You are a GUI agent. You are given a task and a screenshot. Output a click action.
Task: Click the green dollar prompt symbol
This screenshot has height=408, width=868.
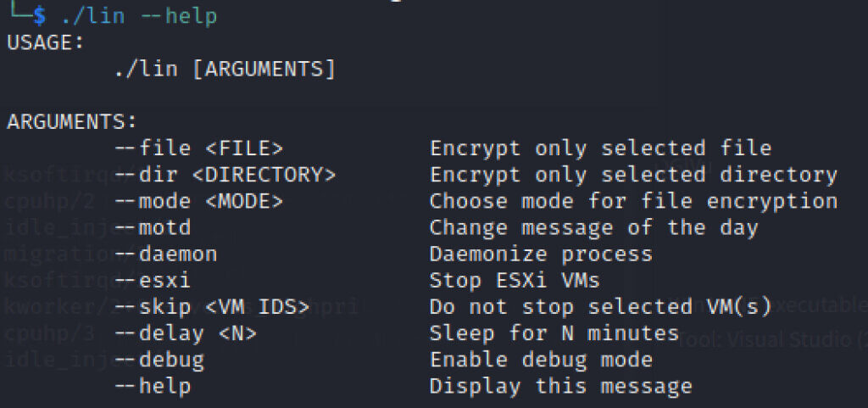[39, 16]
